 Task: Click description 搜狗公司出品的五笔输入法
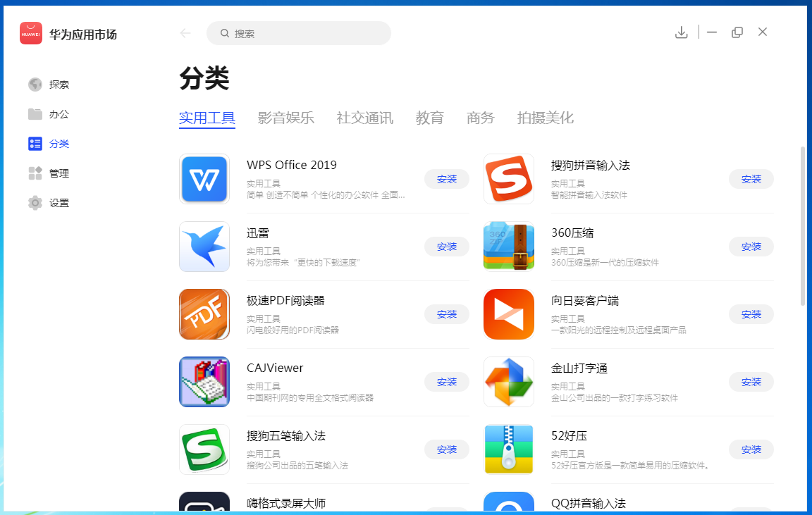click(x=297, y=466)
